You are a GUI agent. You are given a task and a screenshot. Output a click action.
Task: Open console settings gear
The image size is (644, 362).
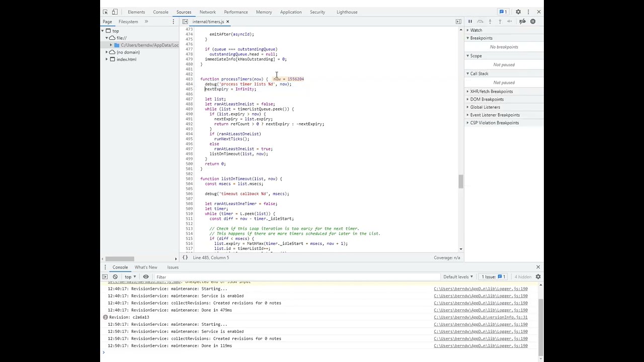[x=538, y=277]
